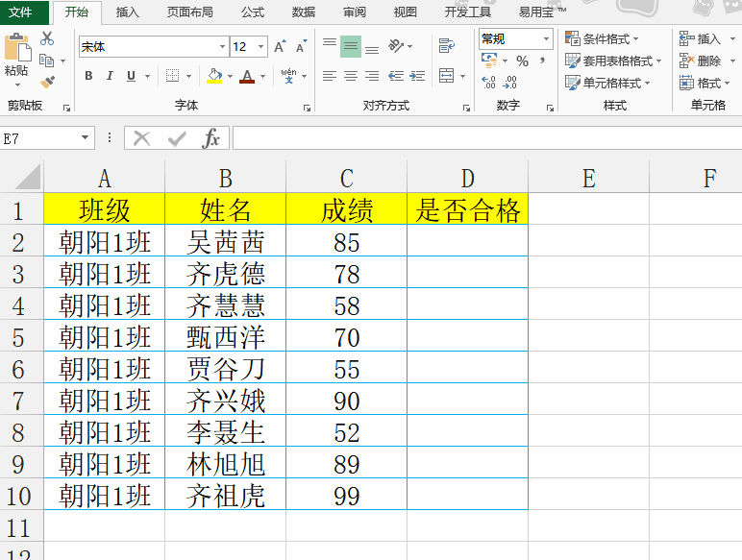Viewport: 742px width, 560px height.
Task: Toggle Underline formatting
Action: pos(131,76)
